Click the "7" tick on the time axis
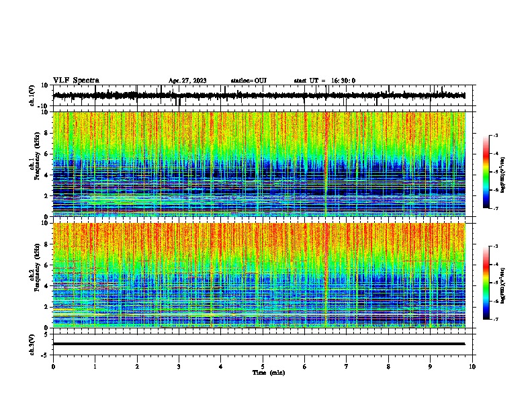Screen dimensions: 532x411 tap(347, 367)
